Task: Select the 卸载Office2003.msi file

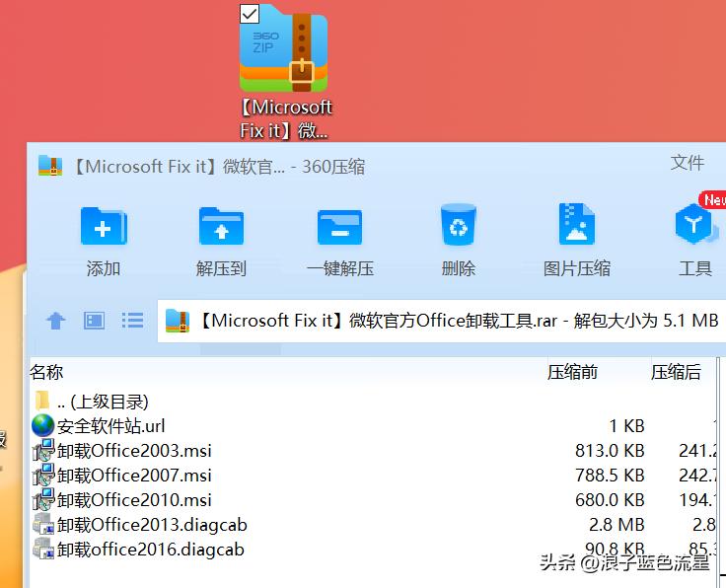Action: pos(372,451)
